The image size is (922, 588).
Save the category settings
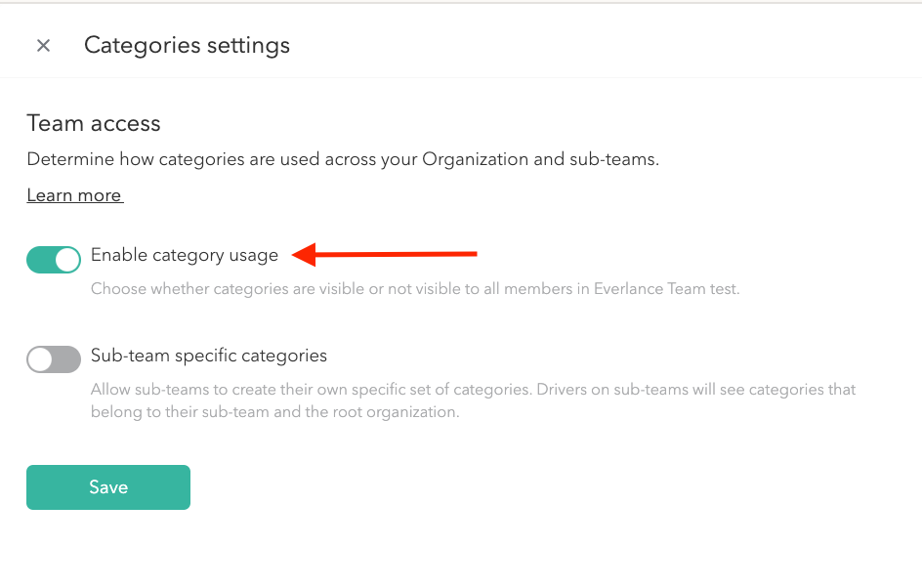coord(108,486)
